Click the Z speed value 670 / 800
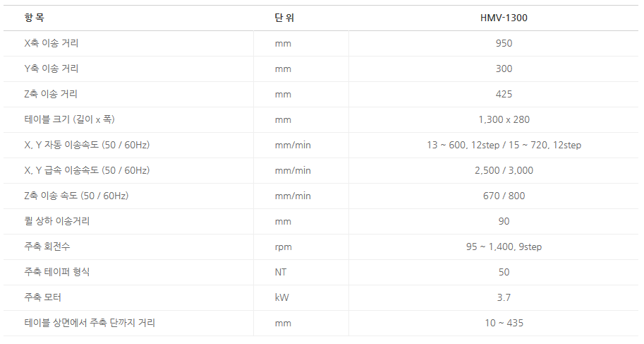Viewport: 644px width, 344px height. click(x=504, y=196)
